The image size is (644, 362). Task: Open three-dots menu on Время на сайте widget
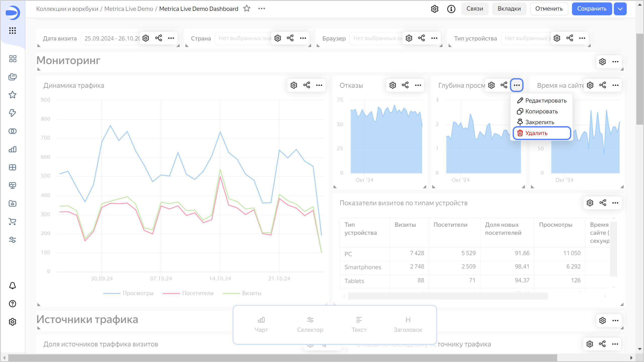[615, 85]
